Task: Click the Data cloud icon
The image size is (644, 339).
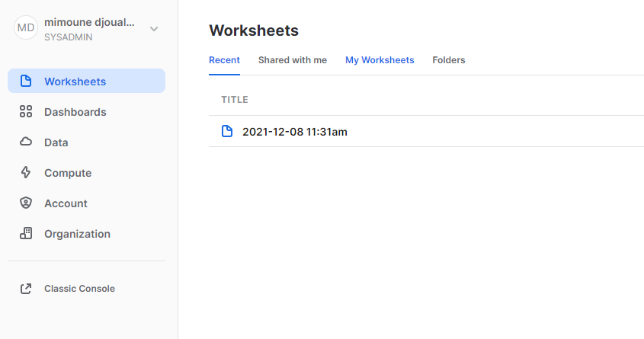Action: point(26,142)
